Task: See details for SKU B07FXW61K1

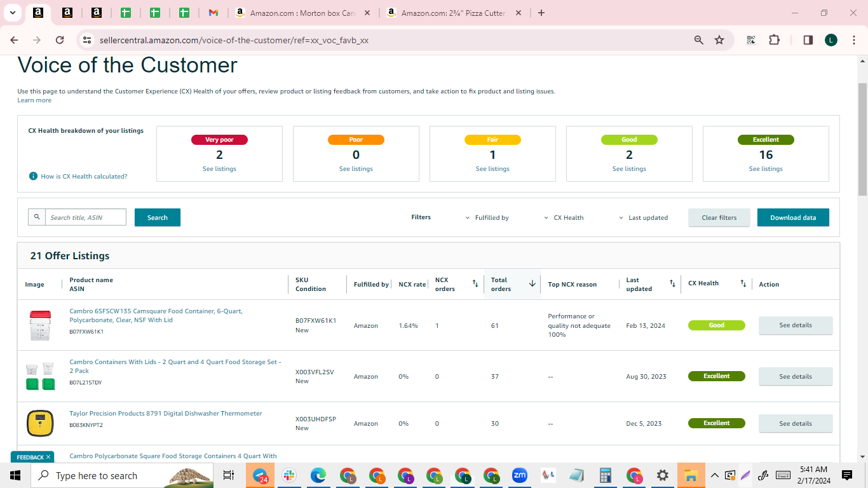Action: 796,325
